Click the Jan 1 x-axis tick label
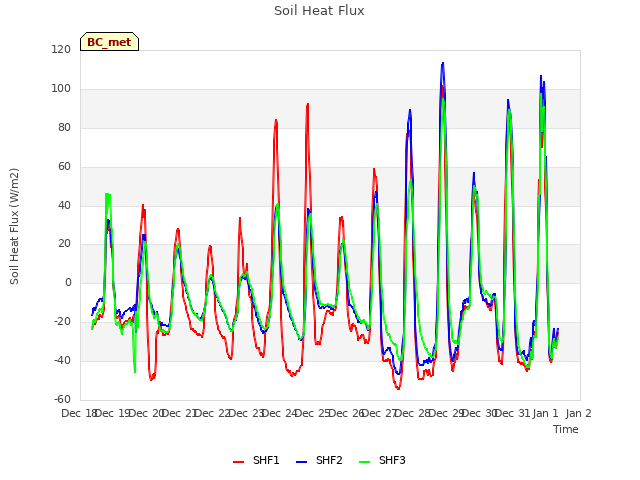 (545, 413)
